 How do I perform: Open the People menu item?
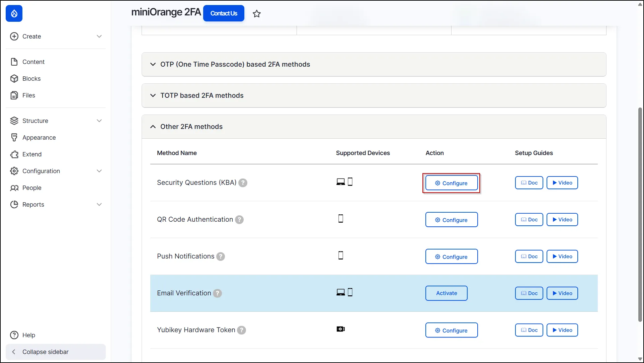pyautogui.click(x=32, y=188)
